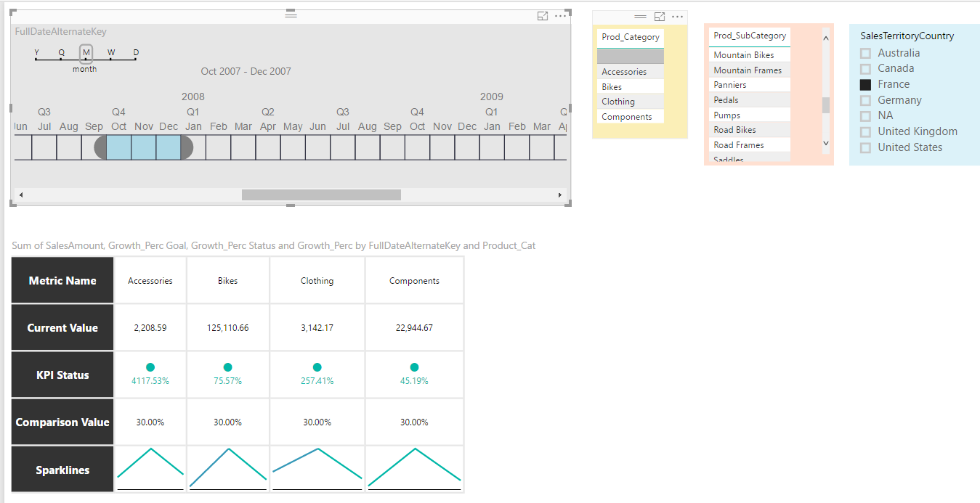Select Panniers subcategory
Screen dimensions: 980x503
tap(749, 85)
